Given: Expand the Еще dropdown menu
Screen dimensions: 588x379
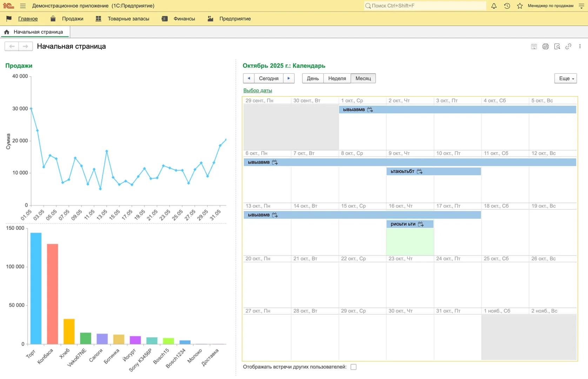Looking at the screenshot, I should 565,78.
